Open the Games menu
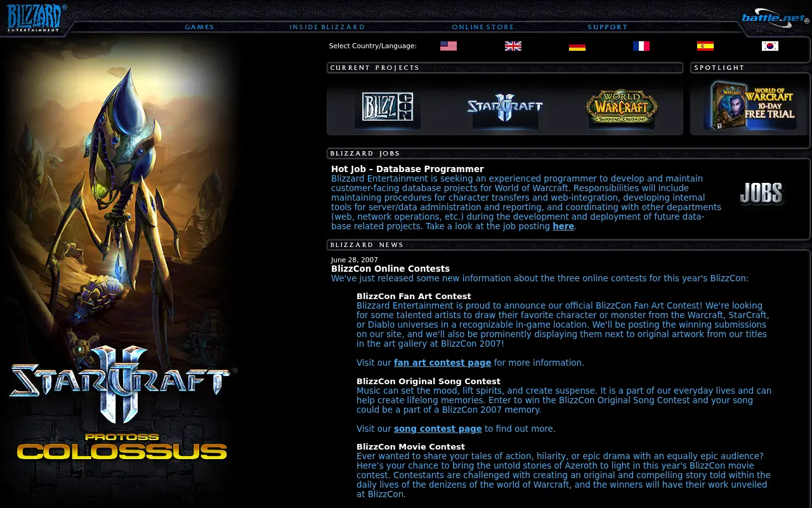Viewport: 812px width, 508px height. 199,27
